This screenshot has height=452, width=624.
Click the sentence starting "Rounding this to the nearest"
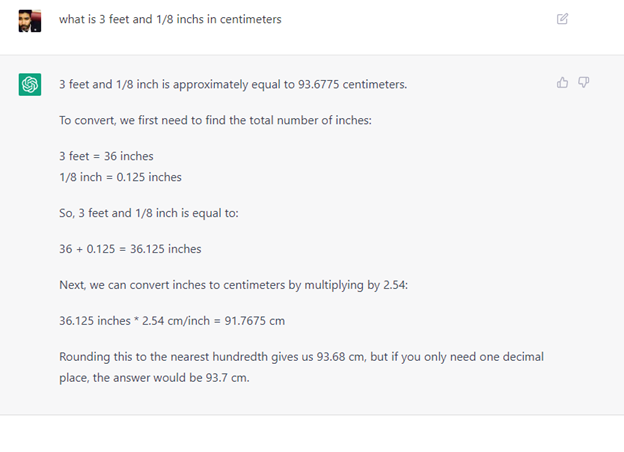pos(302,356)
